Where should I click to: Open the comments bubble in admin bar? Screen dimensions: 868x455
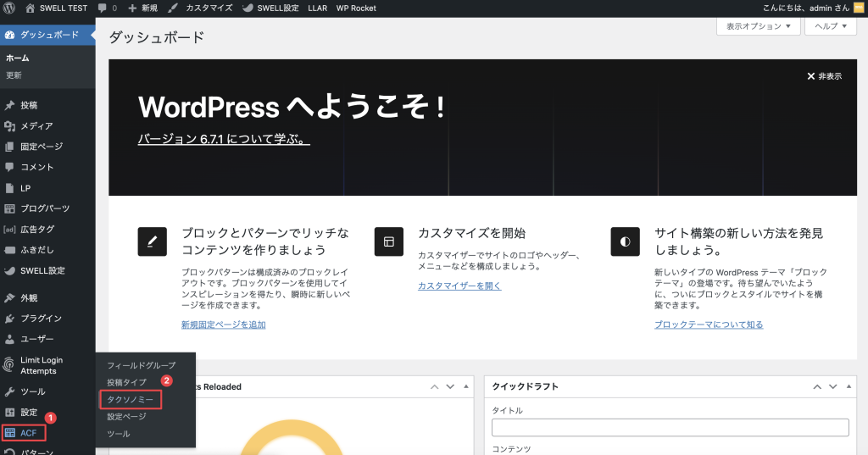click(102, 8)
